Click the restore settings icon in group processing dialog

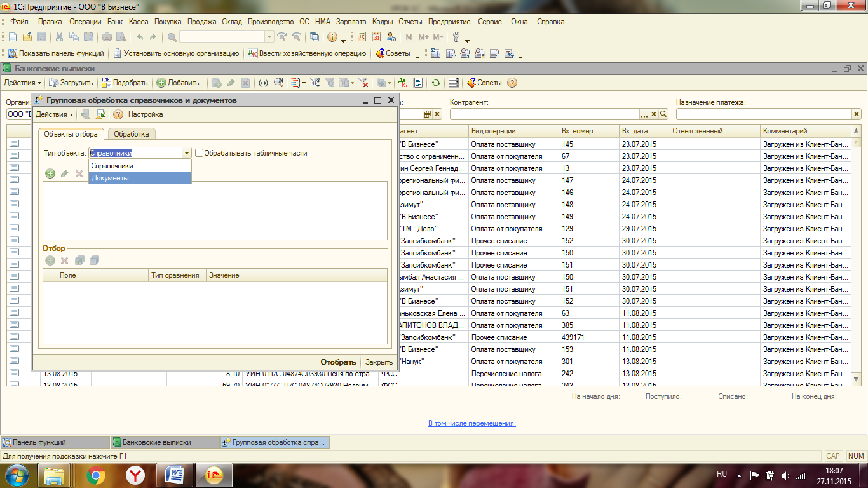100,114
